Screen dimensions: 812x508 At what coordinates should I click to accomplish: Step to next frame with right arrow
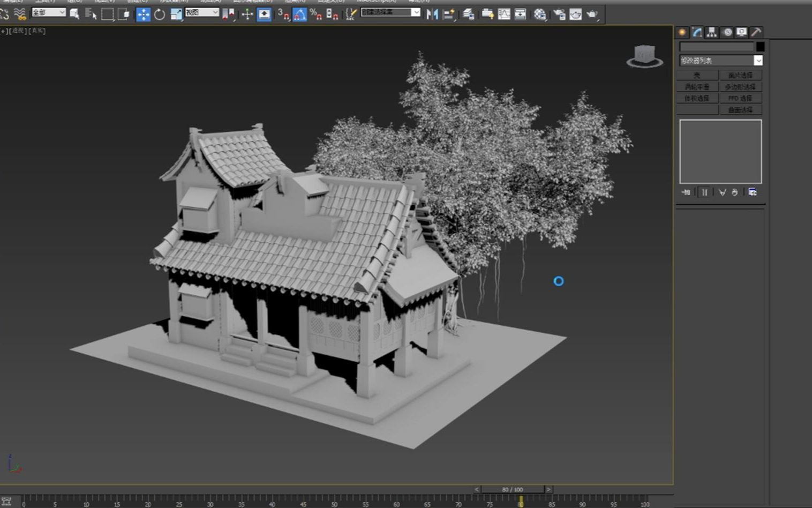pos(548,490)
